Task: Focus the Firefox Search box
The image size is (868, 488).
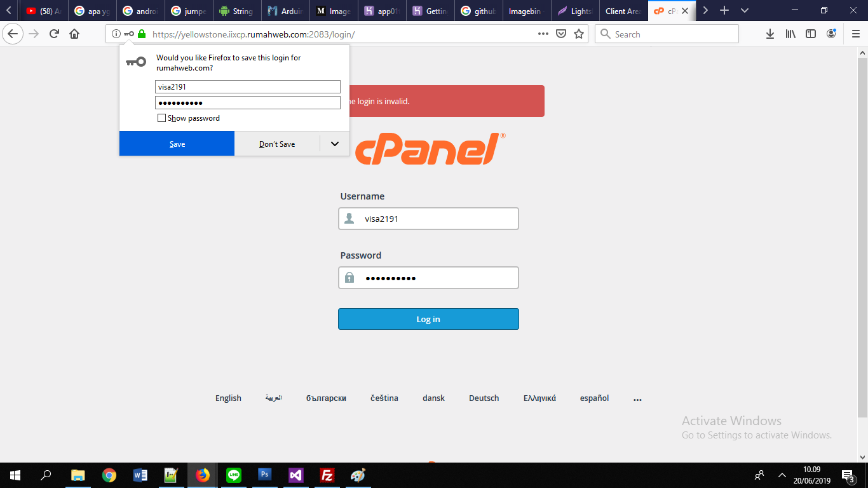Action: 667,34
